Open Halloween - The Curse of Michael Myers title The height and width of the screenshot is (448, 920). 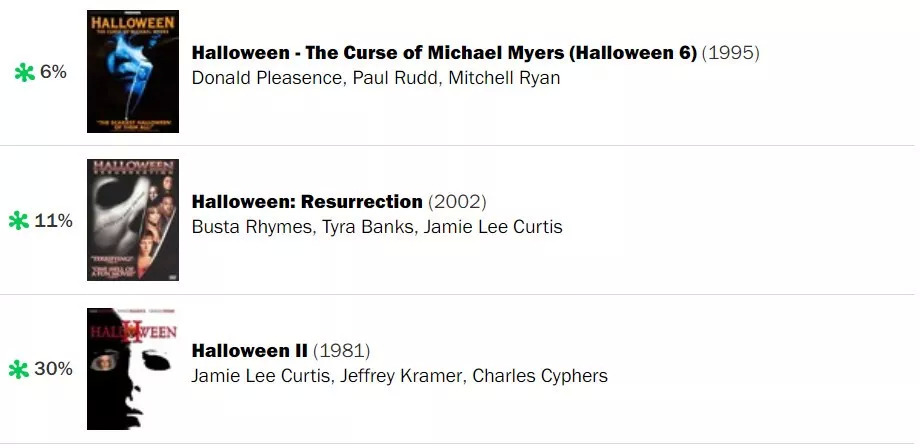[444, 53]
